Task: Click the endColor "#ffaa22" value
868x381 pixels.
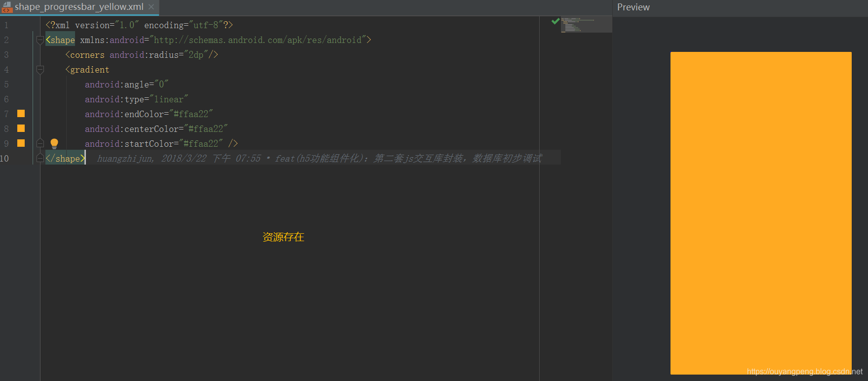Action: (191, 114)
